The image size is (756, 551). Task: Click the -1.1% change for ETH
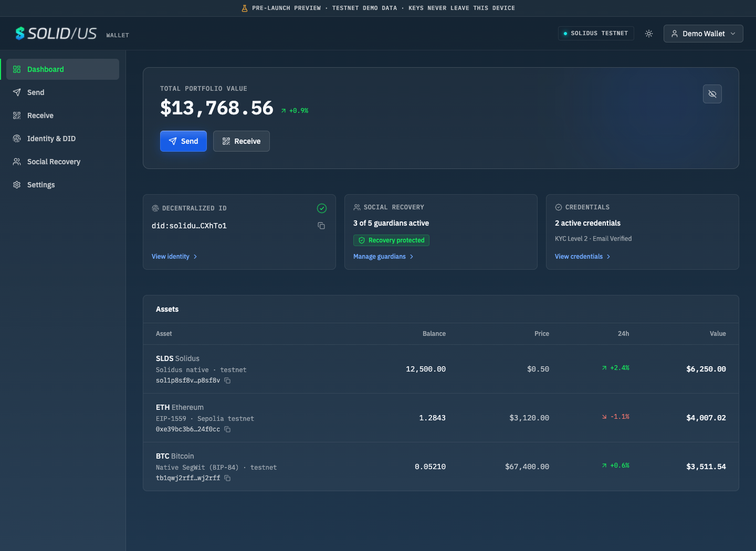615,417
